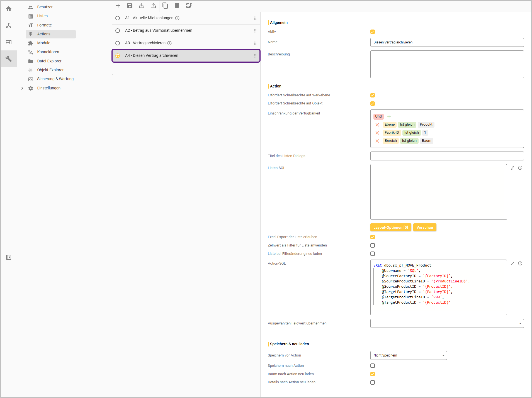Viewport: 532px width, 398px height.
Task: Click the export upload icon in toolbar
Action: point(153,6)
